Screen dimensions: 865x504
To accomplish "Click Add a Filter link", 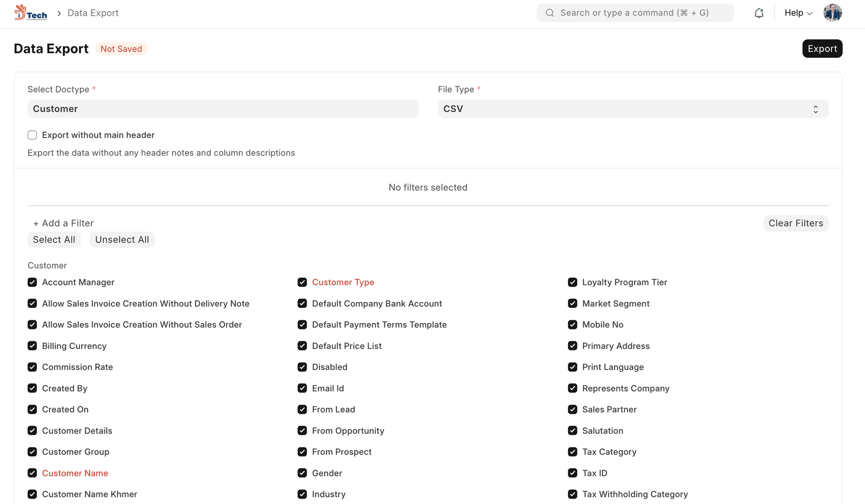I will pyautogui.click(x=63, y=224).
